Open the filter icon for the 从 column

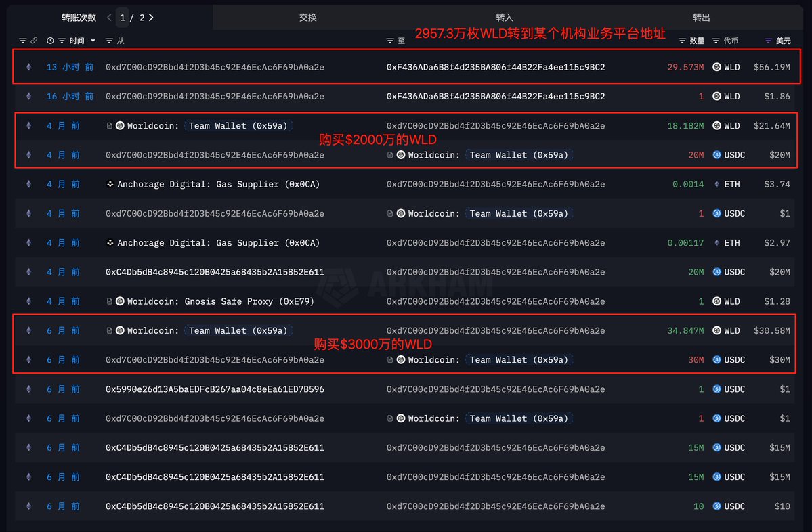click(x=109, y=41)
